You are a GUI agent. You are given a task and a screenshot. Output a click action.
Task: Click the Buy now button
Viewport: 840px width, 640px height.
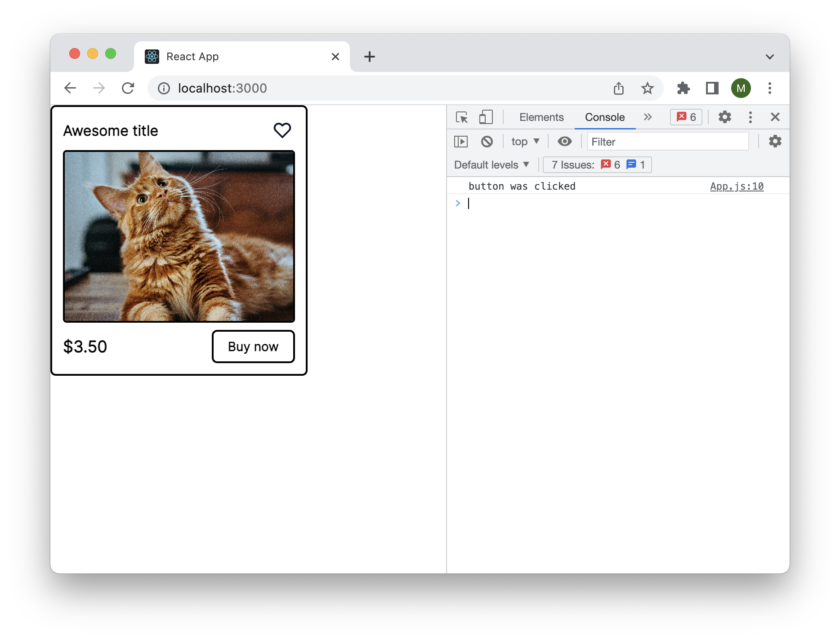[x=253, y=347]
